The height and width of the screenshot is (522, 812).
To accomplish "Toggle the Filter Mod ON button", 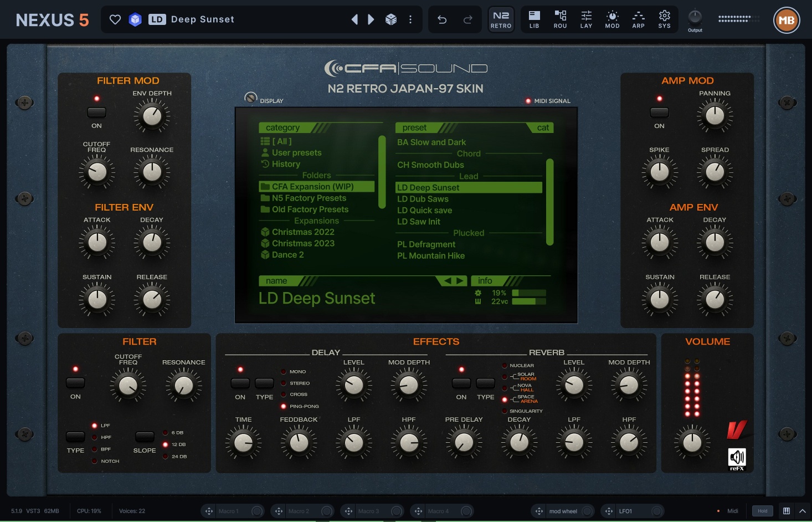I will click(96, 112).
